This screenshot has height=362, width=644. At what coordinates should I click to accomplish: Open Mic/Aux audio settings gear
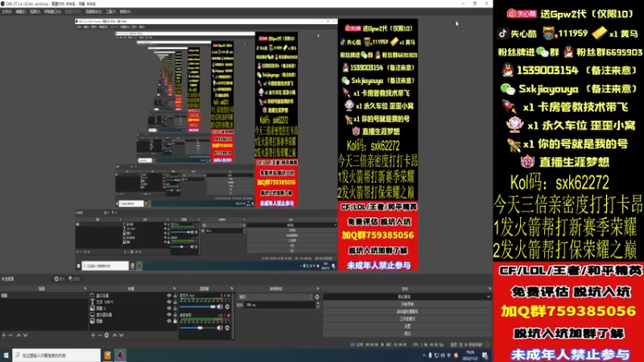pyautogui.click(x=227, y=306)
